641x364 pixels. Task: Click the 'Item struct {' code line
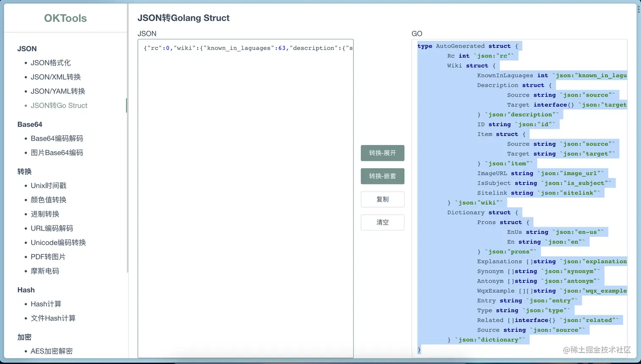click(x=501, y=134)
